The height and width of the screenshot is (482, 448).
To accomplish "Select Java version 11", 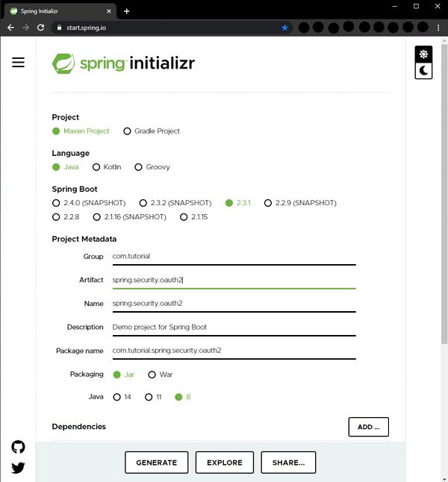I will [149, 398].
